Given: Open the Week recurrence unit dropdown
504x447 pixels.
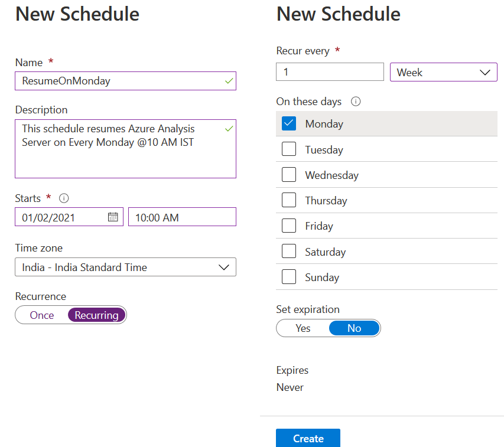Looking at the screenshot, I should pyautogui.click(x=443, y=73).
